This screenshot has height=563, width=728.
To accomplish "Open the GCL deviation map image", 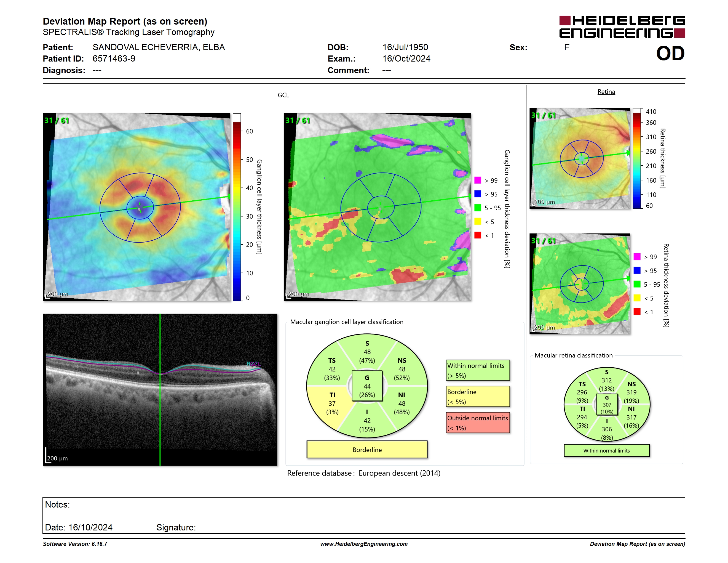I will pos(377,207).
